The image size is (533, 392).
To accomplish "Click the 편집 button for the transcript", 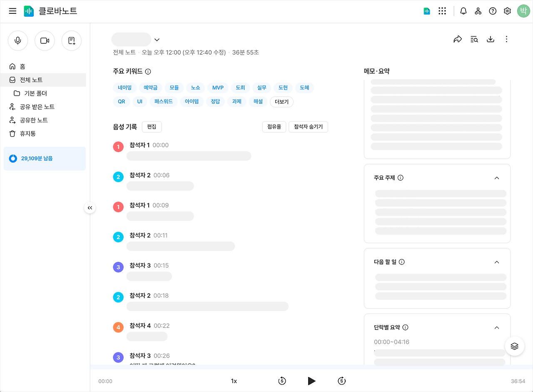I will point(152,127).
